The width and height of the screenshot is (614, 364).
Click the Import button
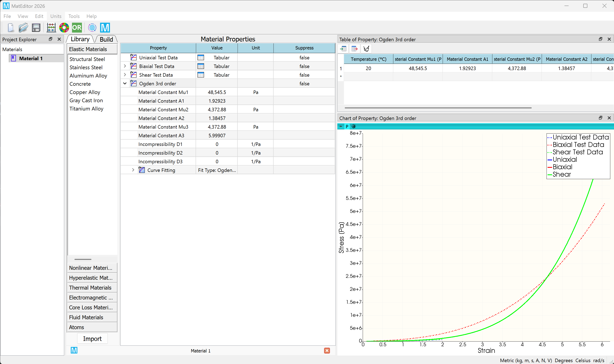[92, 339]
